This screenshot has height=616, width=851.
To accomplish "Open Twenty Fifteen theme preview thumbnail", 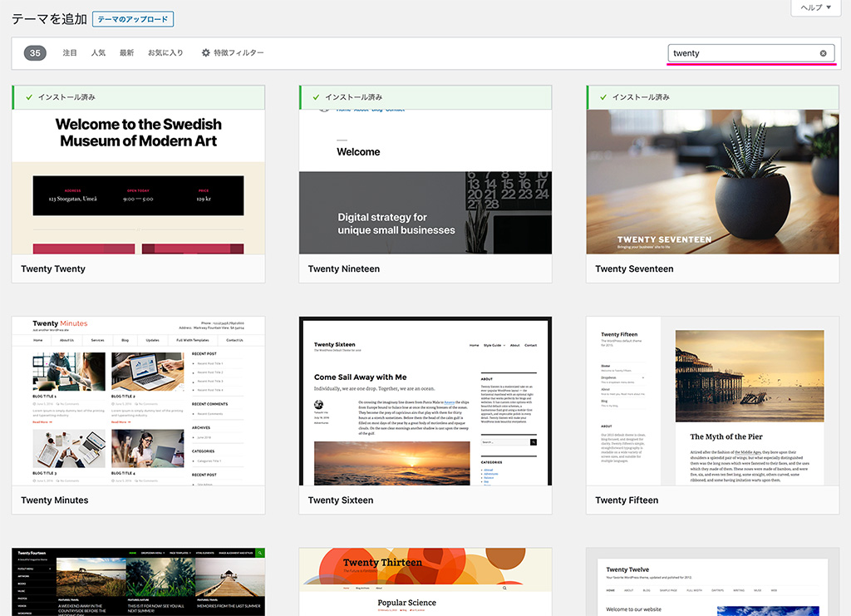I will coord(712,401).
